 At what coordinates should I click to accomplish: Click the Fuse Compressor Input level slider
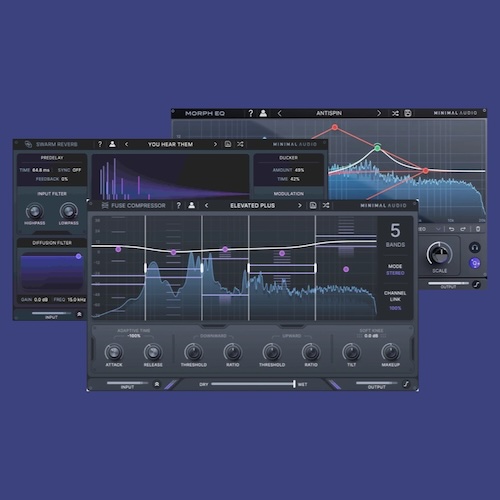(x=127, y=383)
